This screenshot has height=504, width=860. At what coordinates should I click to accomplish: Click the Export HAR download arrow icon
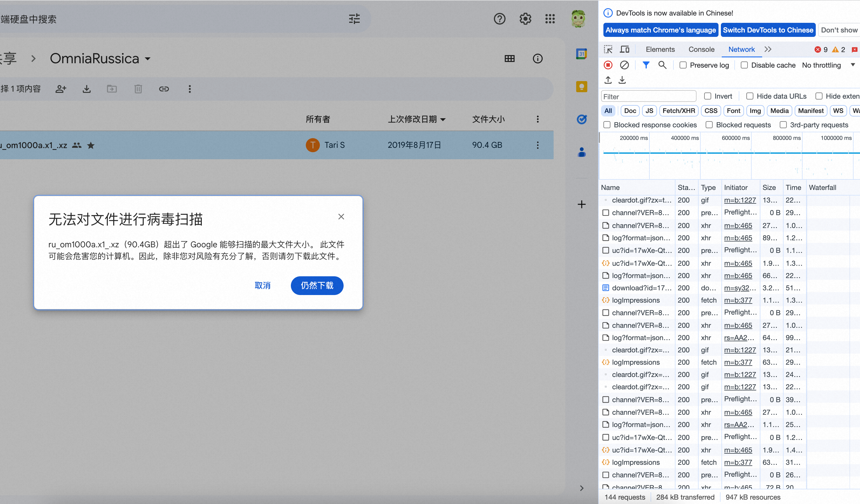pos(622,80)
